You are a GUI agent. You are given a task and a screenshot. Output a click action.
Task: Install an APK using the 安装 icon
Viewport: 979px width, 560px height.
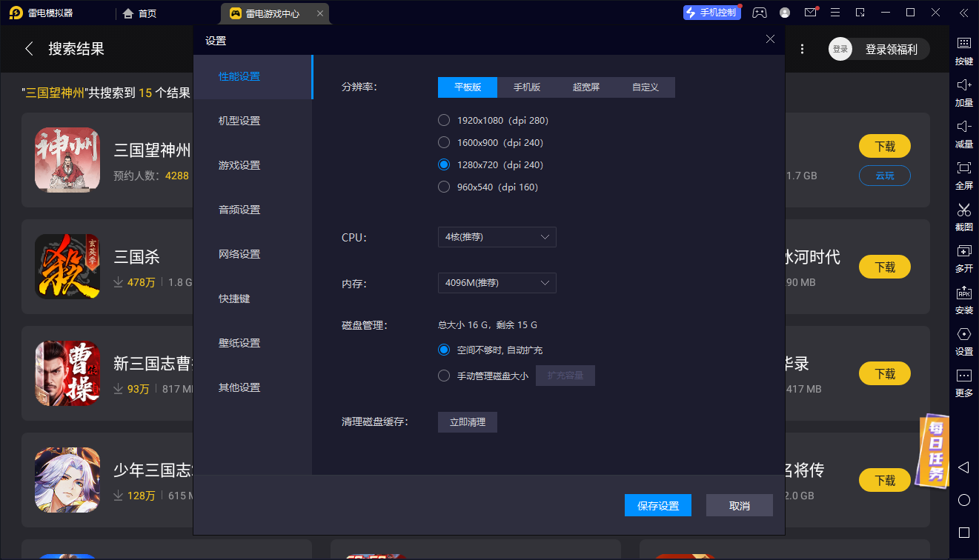coord(963,300)
